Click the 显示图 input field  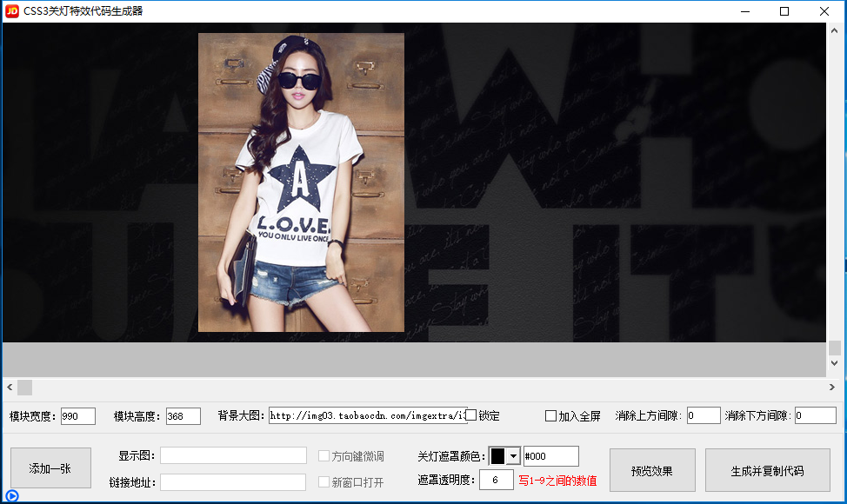pyautogui.click(x=233, y=455)
